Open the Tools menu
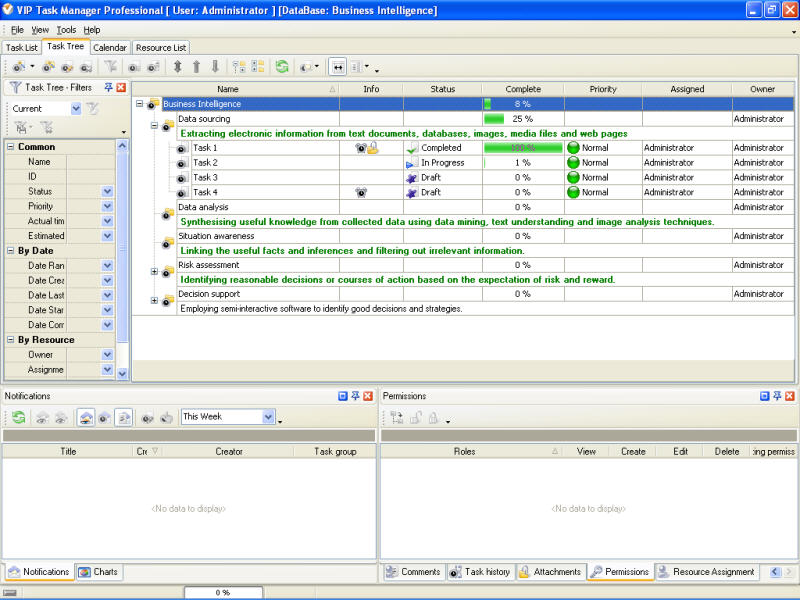This screenshot has width=800, height=600. point(66,30)
